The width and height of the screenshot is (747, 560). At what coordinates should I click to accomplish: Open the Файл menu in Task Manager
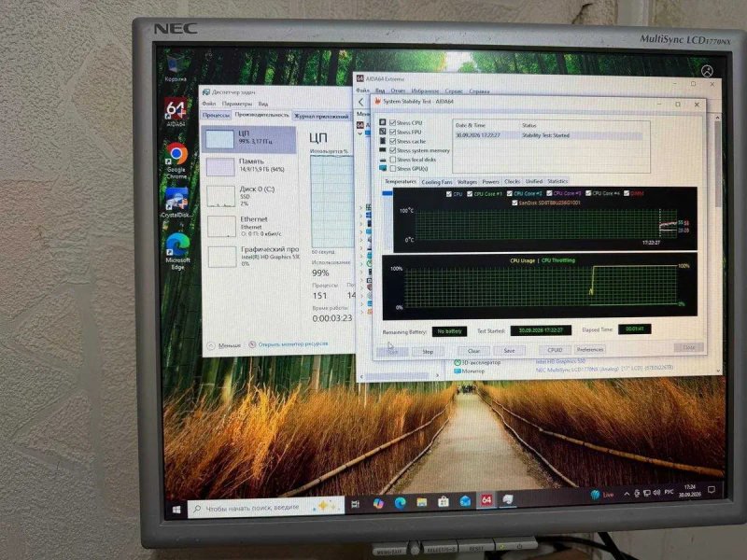(208, 104)
